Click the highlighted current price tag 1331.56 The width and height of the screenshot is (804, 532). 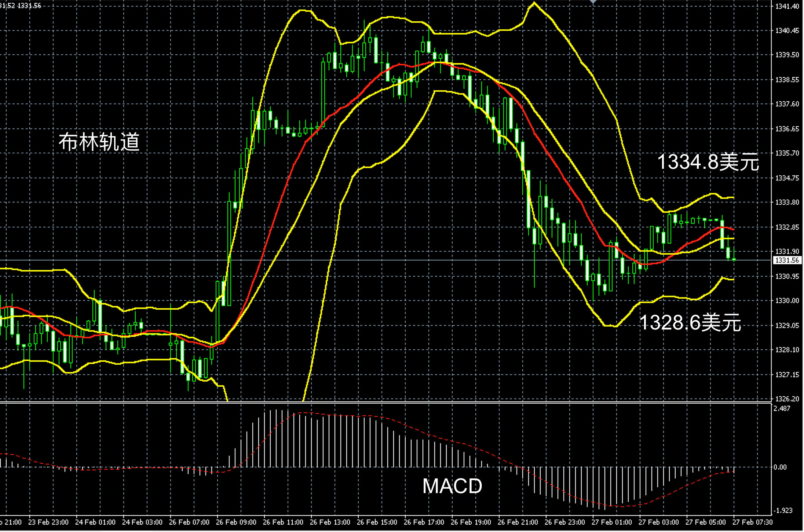pyautogui.click(x=787, y=260)
